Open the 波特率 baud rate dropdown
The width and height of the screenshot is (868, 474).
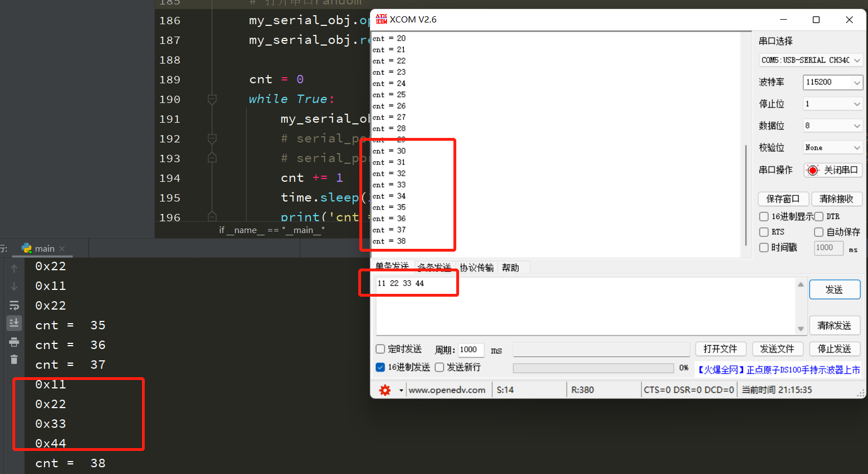pyautogui.click(x=833, y=82)
